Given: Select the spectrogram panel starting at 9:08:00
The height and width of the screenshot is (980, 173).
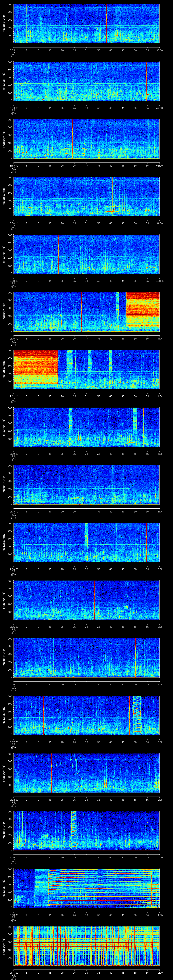Looking at the screenshot, I should pos(87,773).
